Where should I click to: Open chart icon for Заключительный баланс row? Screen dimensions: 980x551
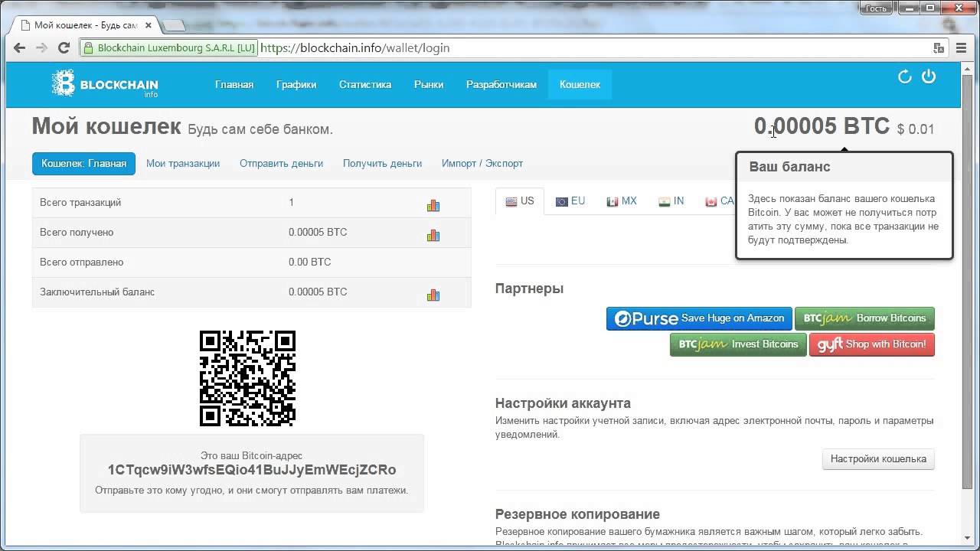[433, 295]
